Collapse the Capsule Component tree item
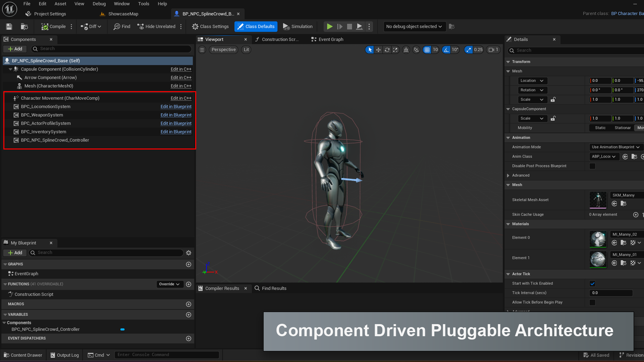 tap(10, 69)
